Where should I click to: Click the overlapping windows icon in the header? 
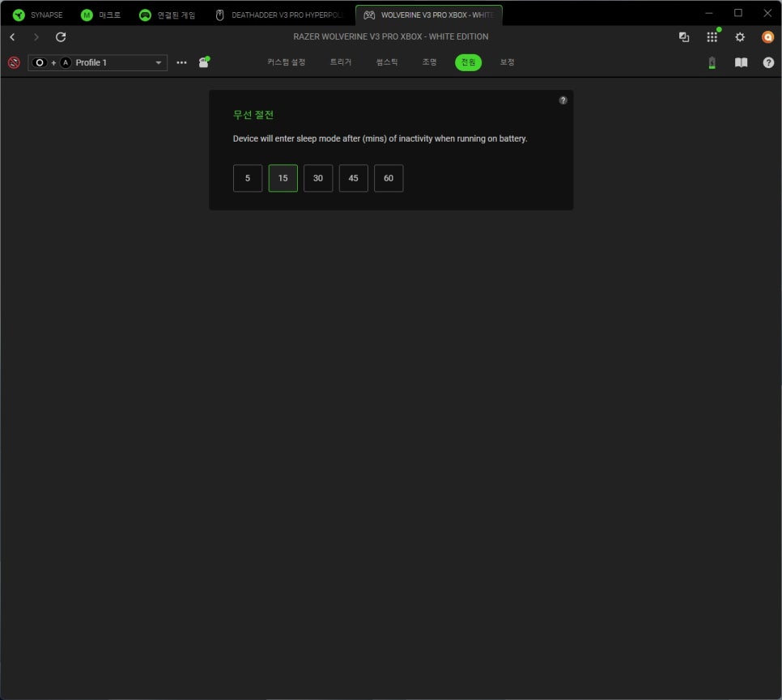[x=684, y=37]
